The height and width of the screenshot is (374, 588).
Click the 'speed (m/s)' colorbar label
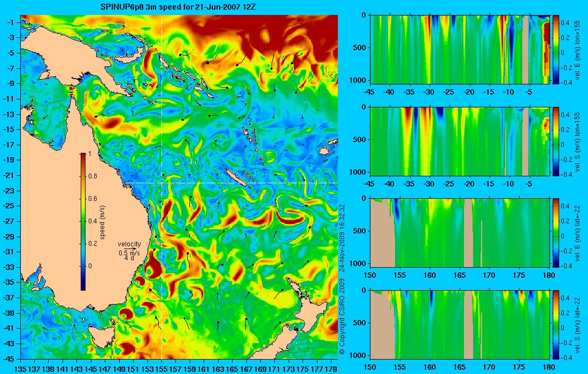[103, 222]
